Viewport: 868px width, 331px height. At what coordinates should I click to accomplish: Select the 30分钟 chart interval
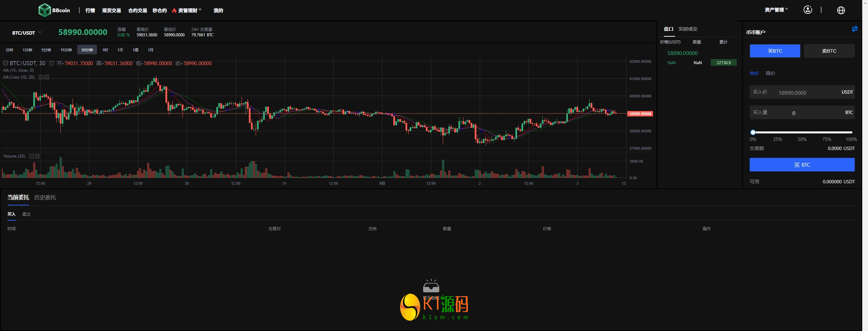point(87,50)
